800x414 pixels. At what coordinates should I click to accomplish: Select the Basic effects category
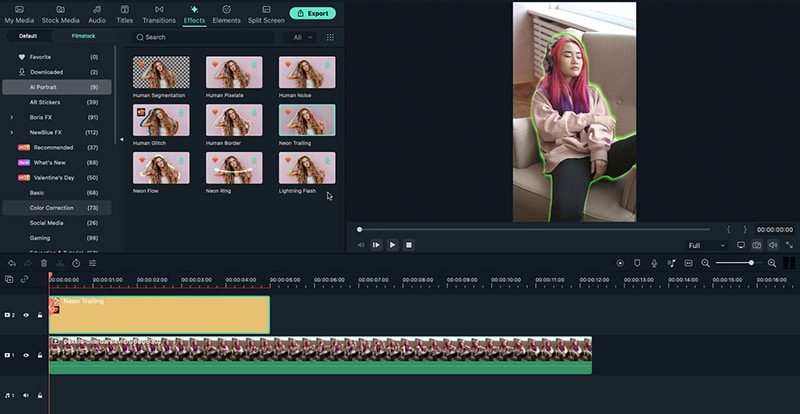[x=57, y=192]
